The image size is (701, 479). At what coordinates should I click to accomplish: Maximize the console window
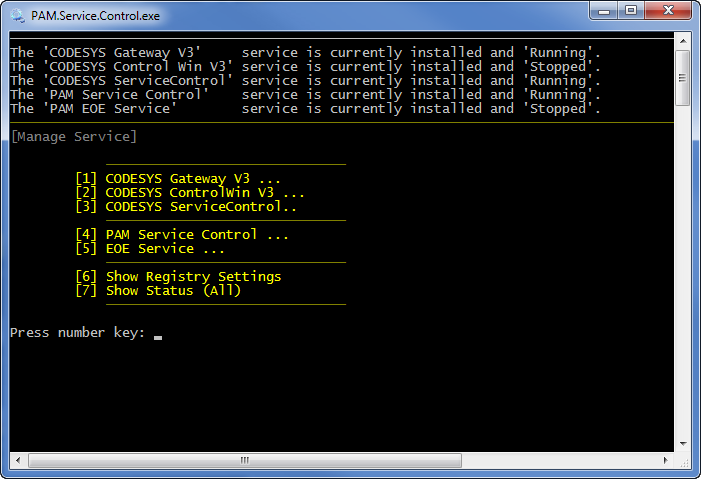(x=631, y=11)
